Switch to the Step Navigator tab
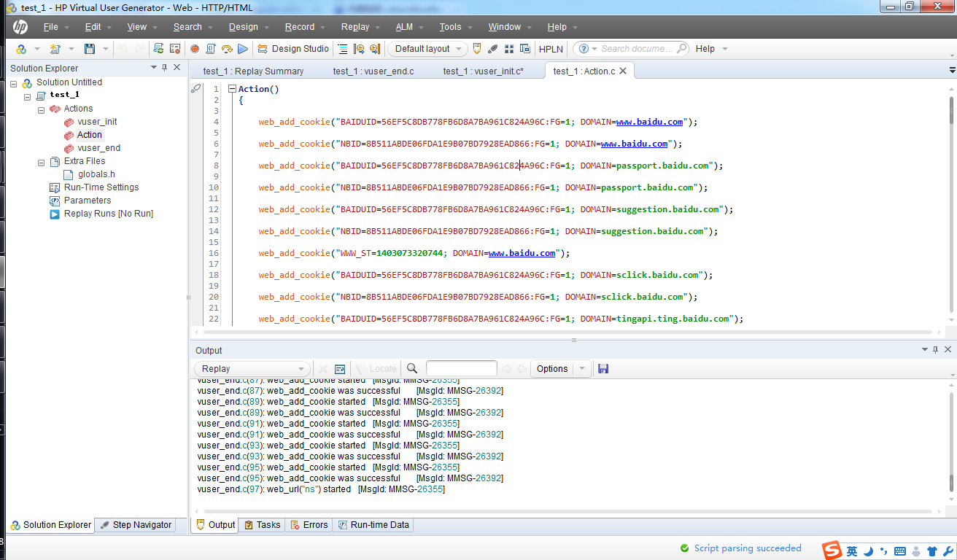Screen dimensions: 957x560 tap(136, 525)
